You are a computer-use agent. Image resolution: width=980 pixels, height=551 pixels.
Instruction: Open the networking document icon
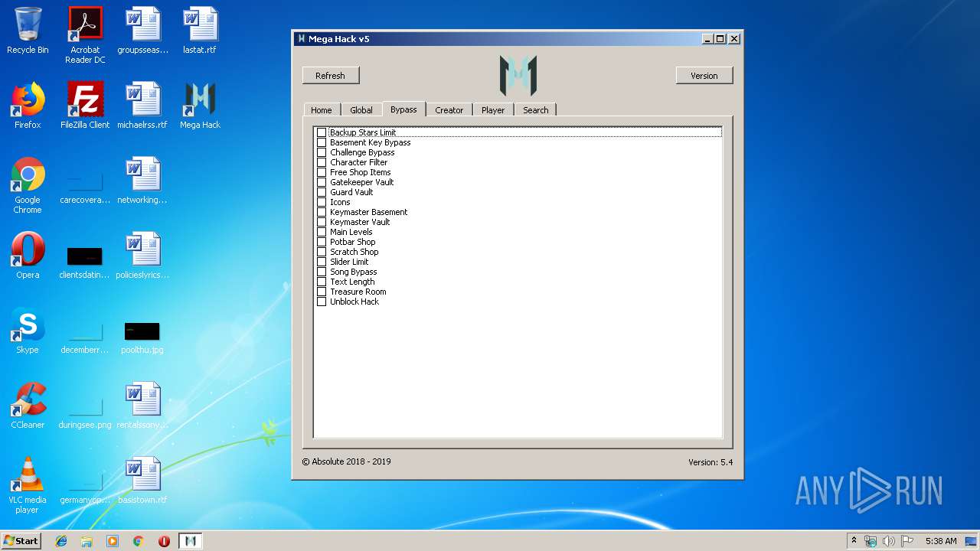point(142,181)
